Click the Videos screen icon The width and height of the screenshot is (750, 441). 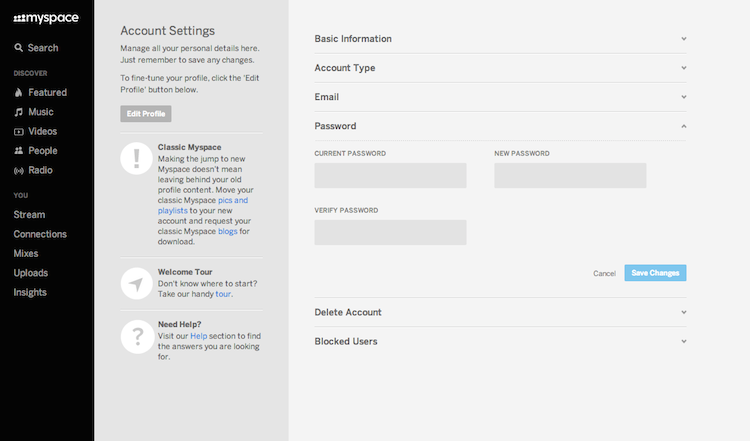tap(19, 132)
